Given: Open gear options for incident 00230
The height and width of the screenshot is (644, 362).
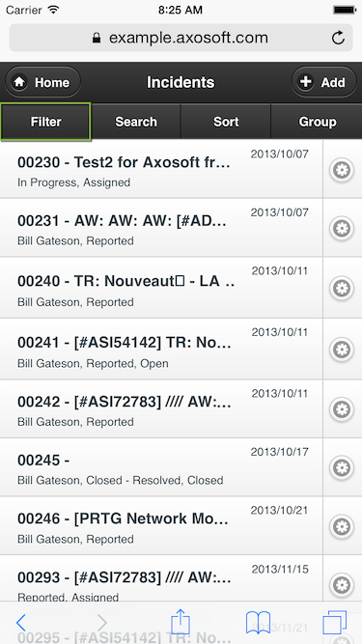Looking at the screenshot, I should pyautogui.click(x=342, y=169).
